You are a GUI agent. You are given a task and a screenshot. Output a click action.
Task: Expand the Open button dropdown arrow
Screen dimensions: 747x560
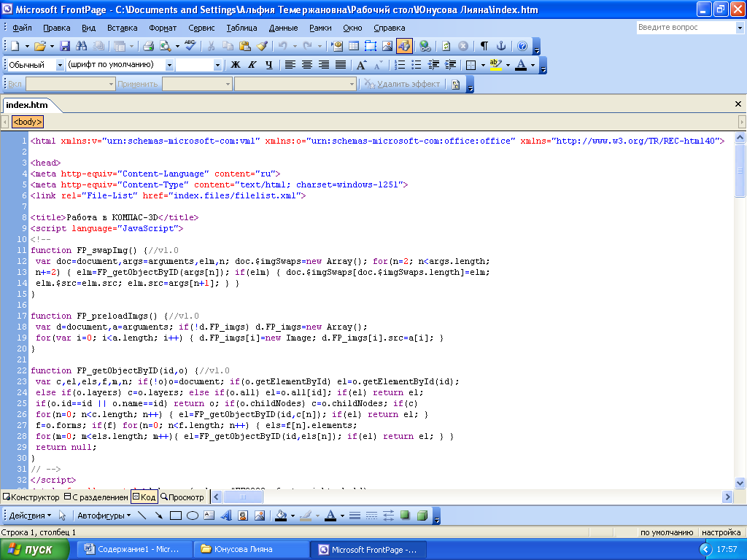coord(52,46)
